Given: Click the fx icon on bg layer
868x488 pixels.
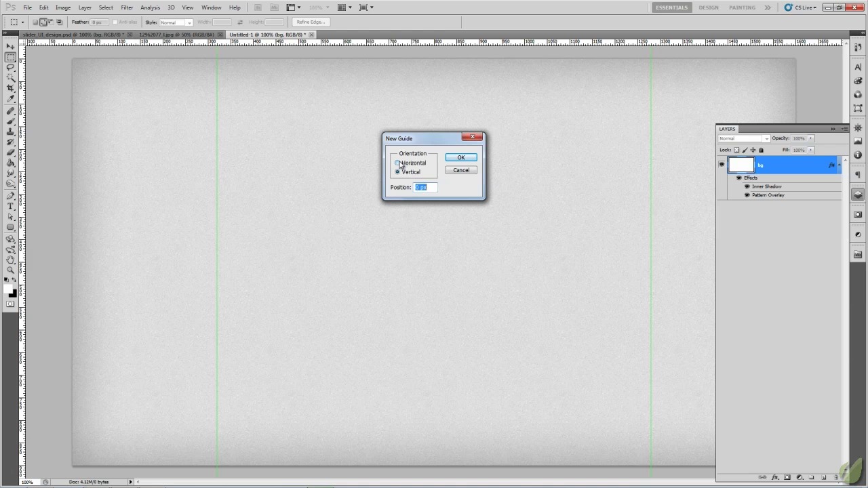Looking at the screenshot, I should click(831, 165).
